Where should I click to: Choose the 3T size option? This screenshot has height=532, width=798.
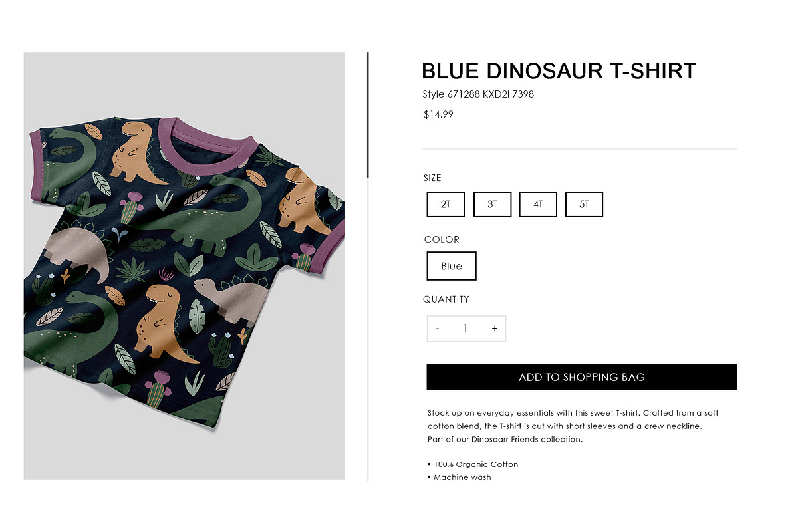pyautogui.click(x=492, y=204)
